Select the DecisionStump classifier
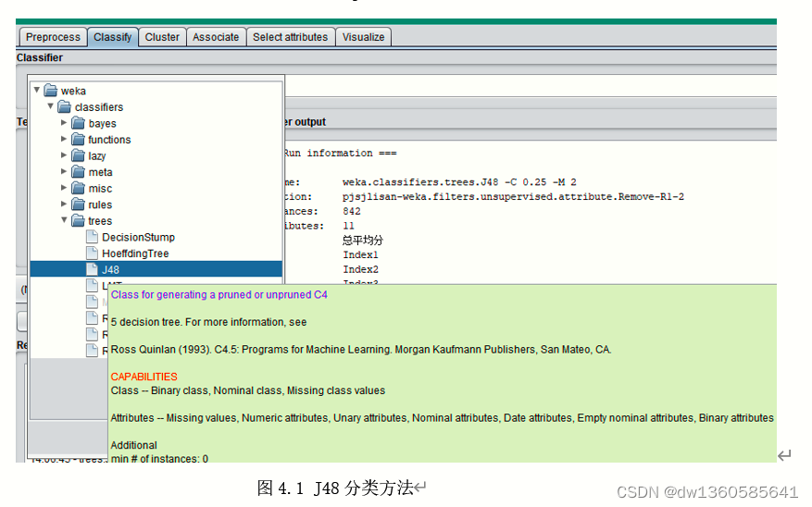Viewport: 812px width, 507px height. [x=138, y=238]
